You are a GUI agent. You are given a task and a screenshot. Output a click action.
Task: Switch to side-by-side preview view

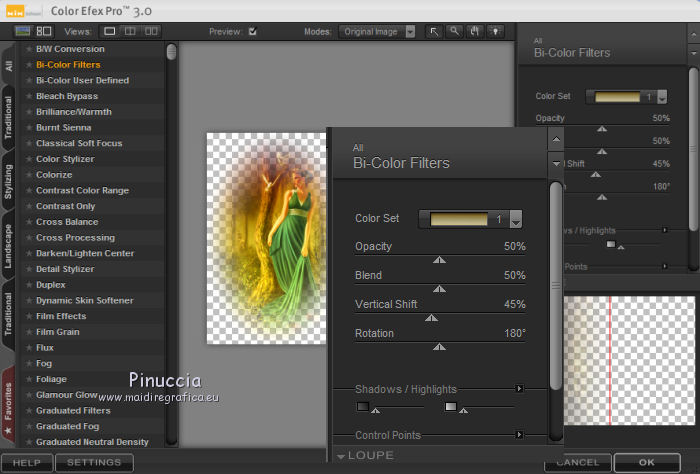tap(151, 31)
